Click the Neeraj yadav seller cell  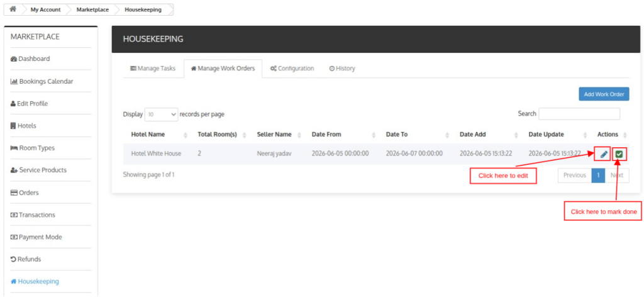coord(274,154)
